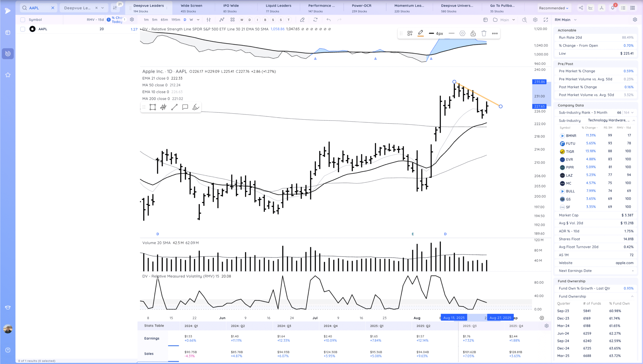Image resolution: width=643 pixels, height=364 pixels.
Task: Click the chart template layout icon
Action: click(x=485, y=20)
